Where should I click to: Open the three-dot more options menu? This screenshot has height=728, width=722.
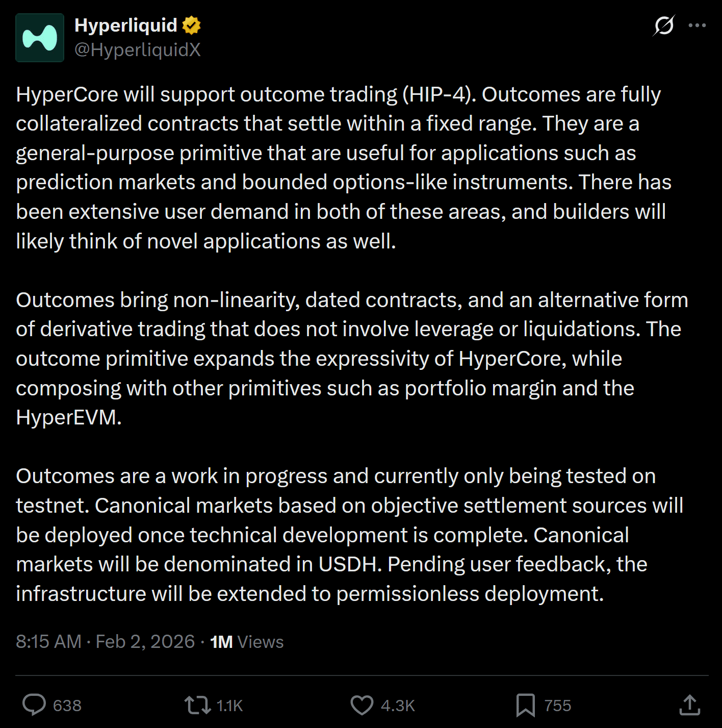coord(697,25)
